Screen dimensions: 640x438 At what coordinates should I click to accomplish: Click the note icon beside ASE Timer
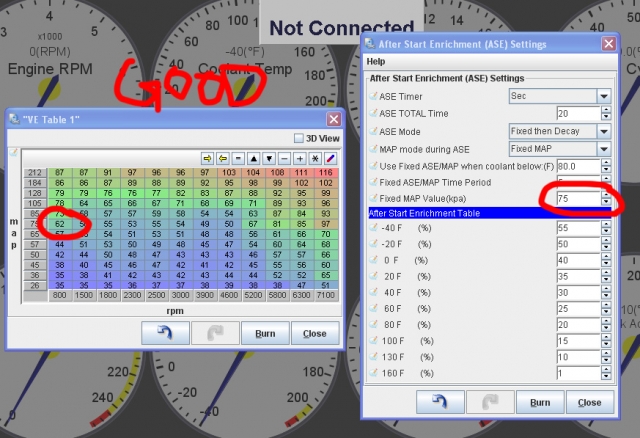pyautogui.click(x=373, y=96)
